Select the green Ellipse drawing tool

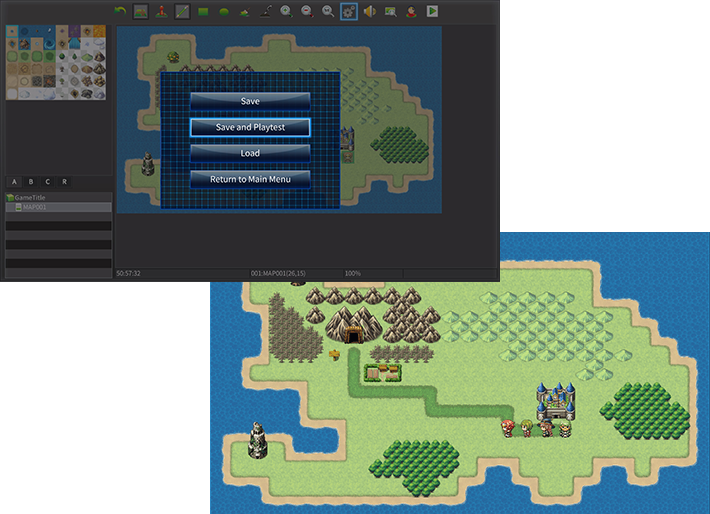(224, 12)
